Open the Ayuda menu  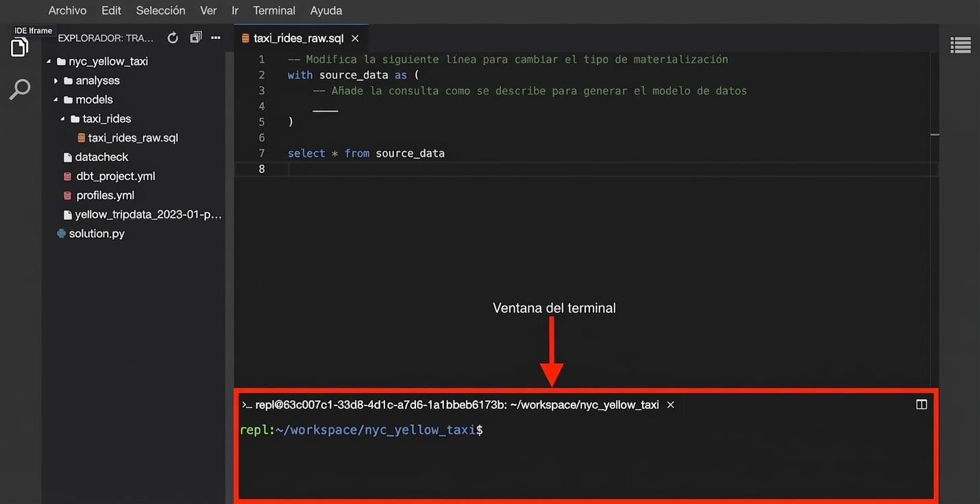[x=326, y=10]
